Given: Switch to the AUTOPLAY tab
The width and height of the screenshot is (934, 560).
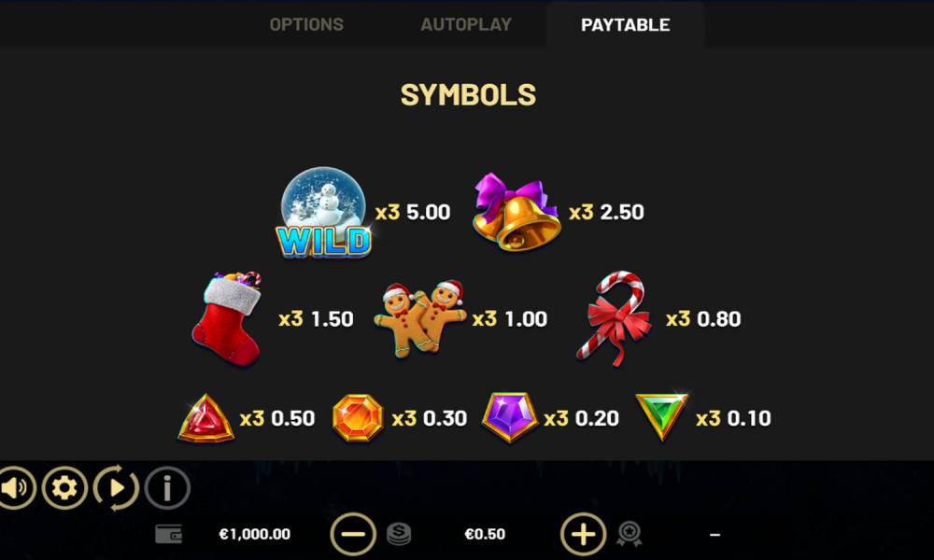Looking at the screenshot, I should pos(466,24).
